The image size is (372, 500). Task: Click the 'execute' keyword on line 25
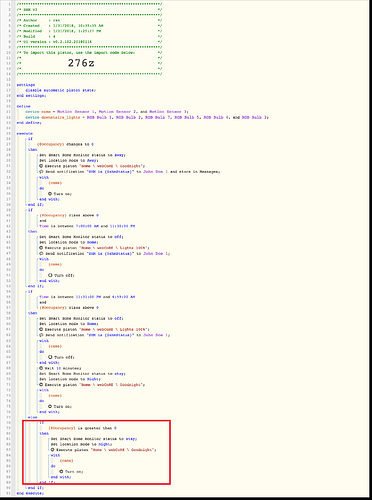click(x=25, y=133)
